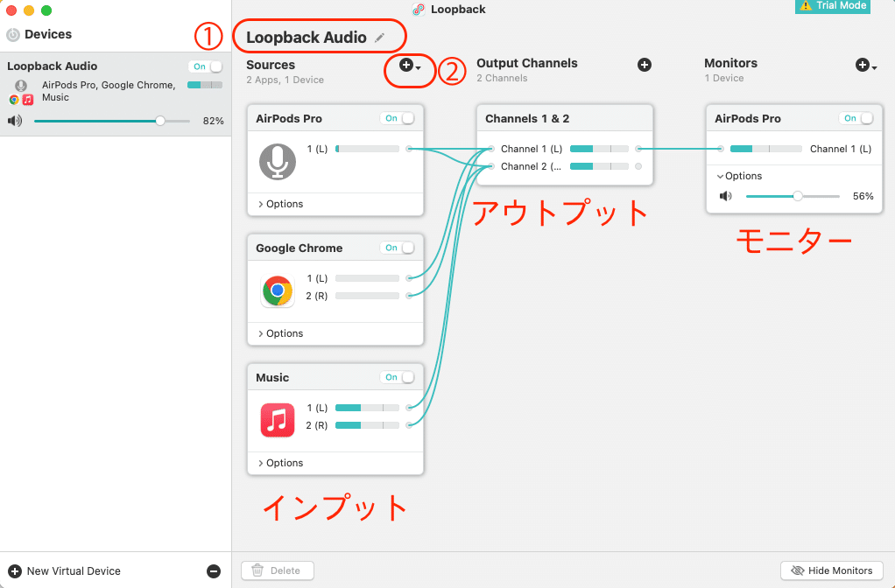
Task: Click the output connector dot of Music 1 (L)
Action: pyautogui.click(x=409, y=408)
